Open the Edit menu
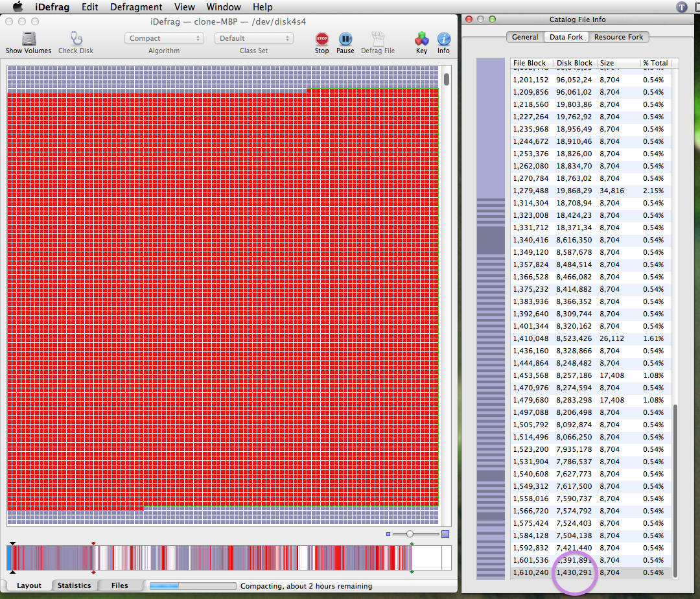The height and width of the screenshot is (599, 700). (89, 6)
